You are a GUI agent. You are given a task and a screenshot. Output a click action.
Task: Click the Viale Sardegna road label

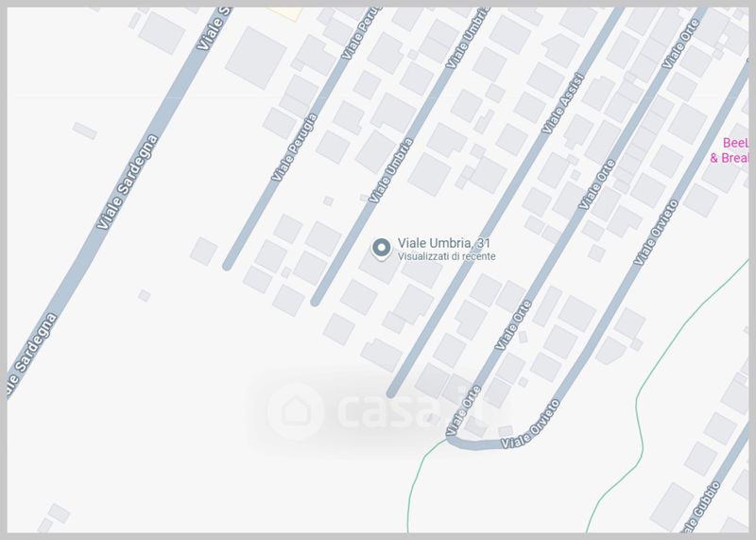[x=128, y=182]
